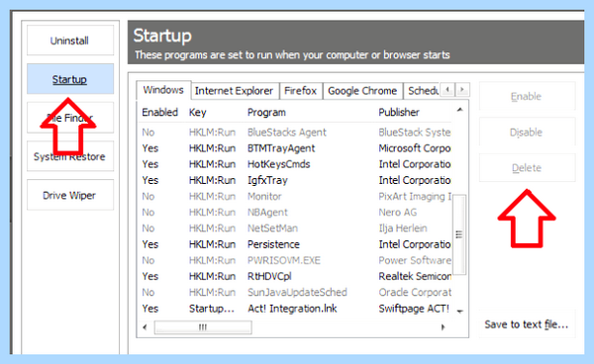This screenshot has height=364, width=594.
Task: Select the SunJavaUpdateSched entry
Action: pos(295,293)
